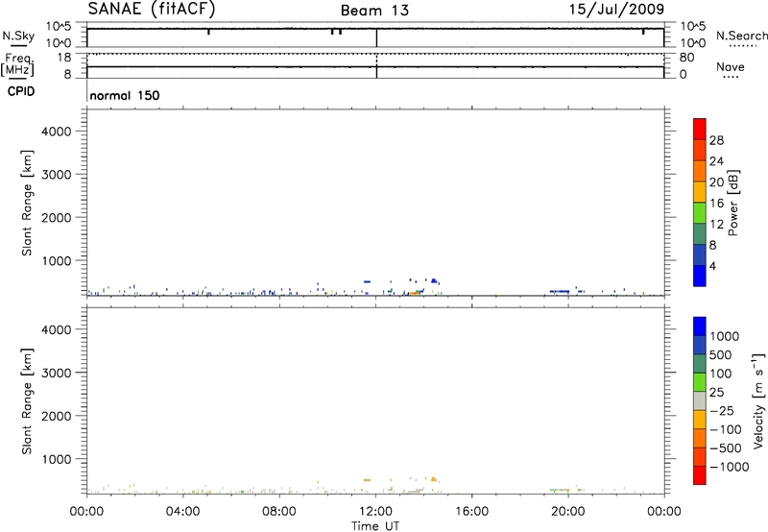Click 'Slant Range [km]' label of the Velocity panel

click(x=27, y=401)
